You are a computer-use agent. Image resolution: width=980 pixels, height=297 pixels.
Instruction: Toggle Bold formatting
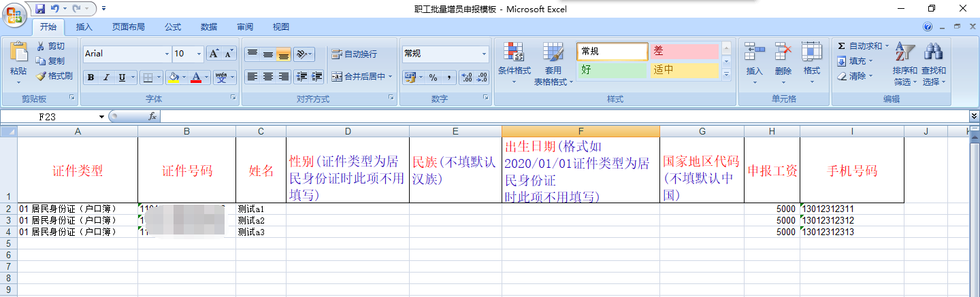(x=91, y=77)
